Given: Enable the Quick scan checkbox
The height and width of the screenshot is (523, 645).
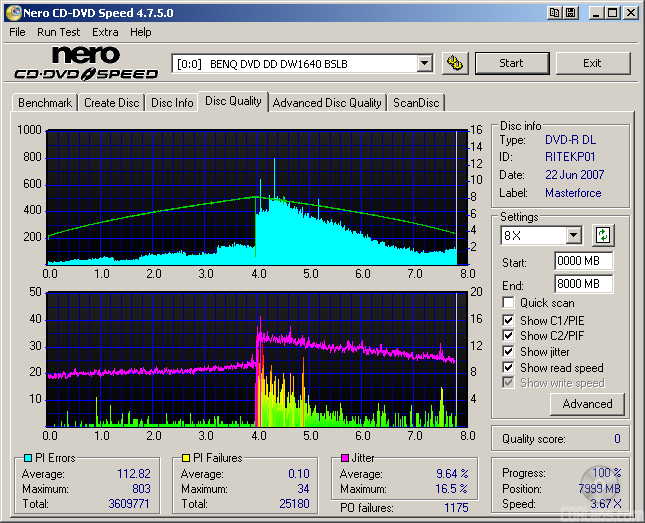Looking at the screenshot, I should 509,303.
